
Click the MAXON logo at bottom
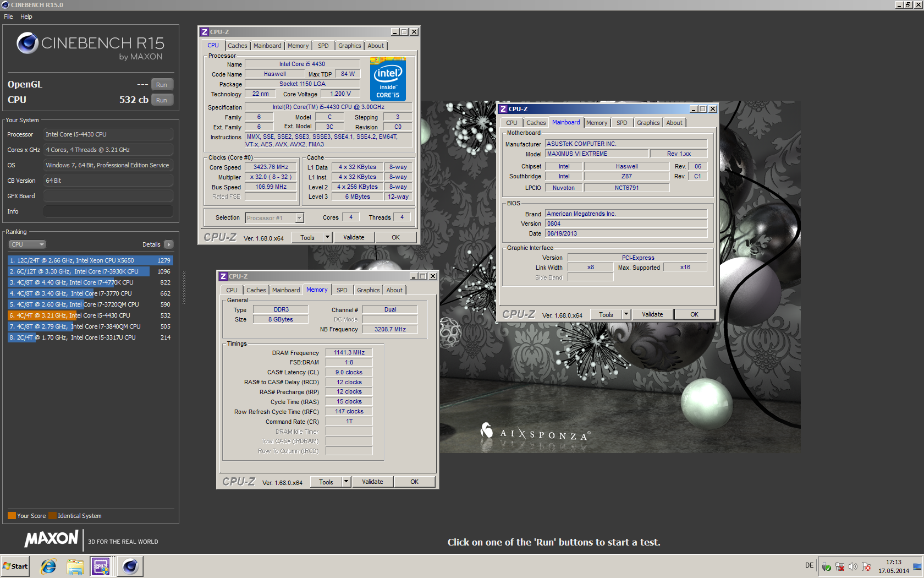[x=51, y=539]
